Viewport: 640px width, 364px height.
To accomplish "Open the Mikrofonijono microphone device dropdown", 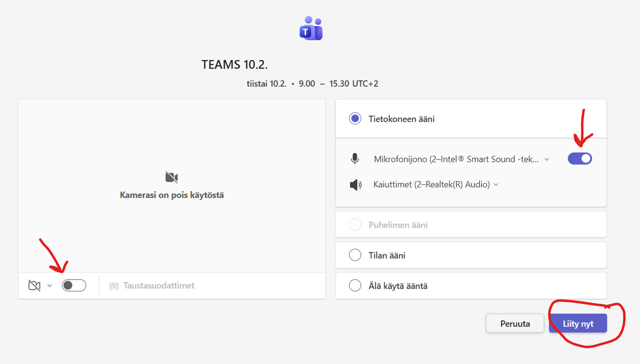I will [x=461, y=159].
